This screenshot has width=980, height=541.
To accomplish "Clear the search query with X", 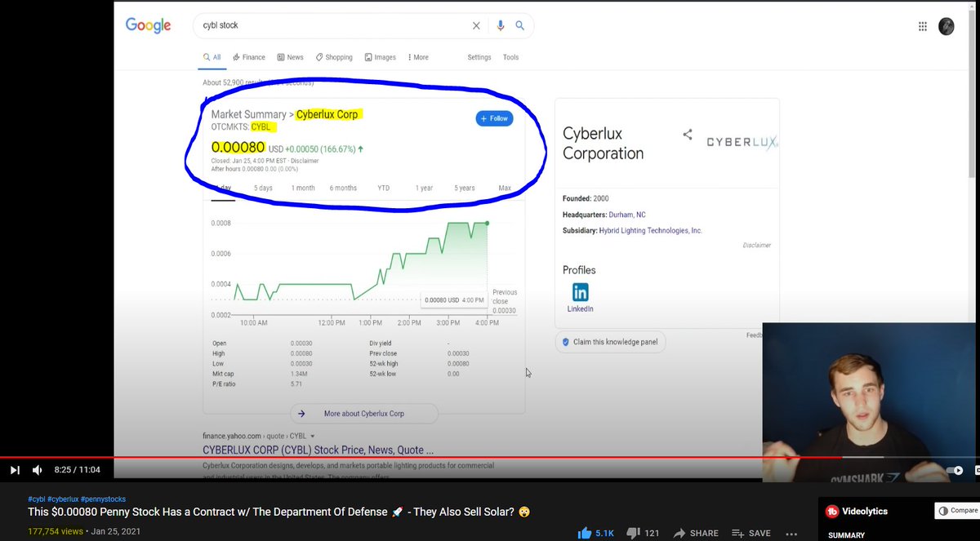I will pyautogui.click(x=476, y=25).
